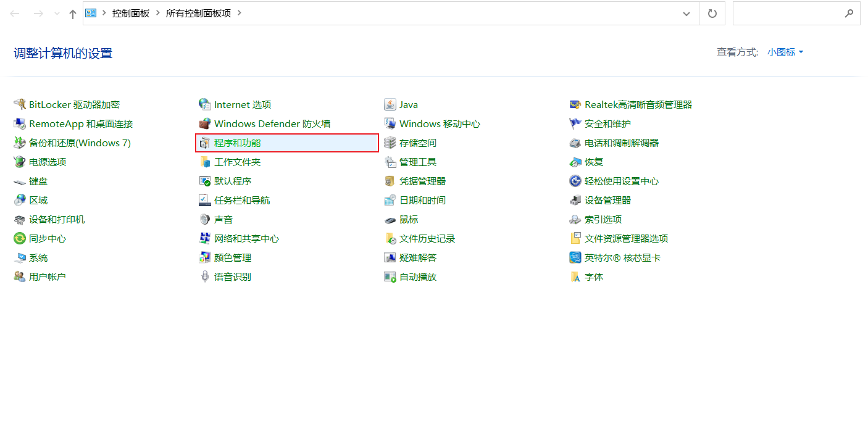Click the magnifier icon in search box

pyautogui.click(x=849, y=13)
